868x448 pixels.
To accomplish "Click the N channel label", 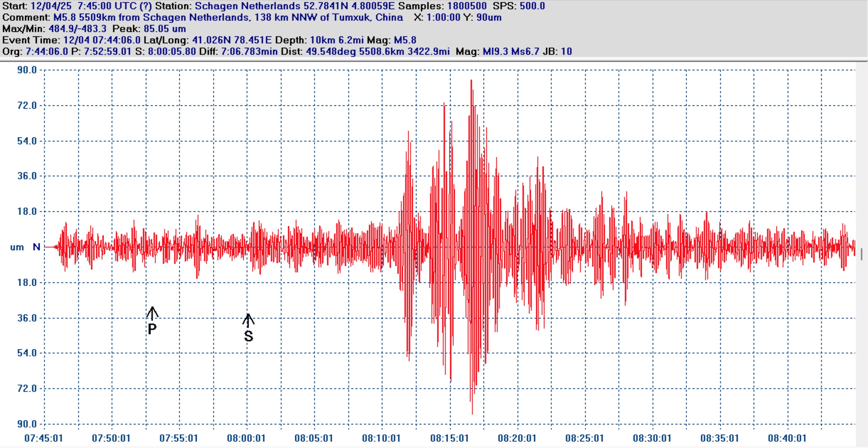I will (36, 247).
